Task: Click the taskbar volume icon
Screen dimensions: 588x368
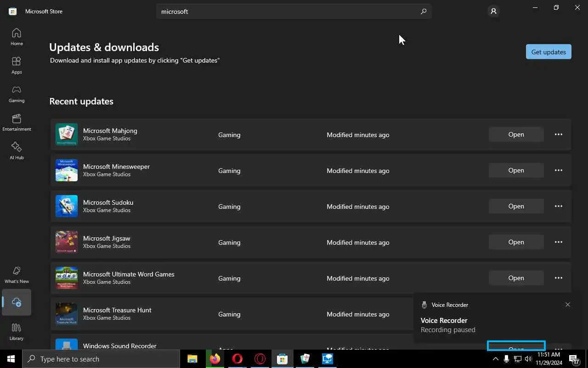Action: pos(528,359)
